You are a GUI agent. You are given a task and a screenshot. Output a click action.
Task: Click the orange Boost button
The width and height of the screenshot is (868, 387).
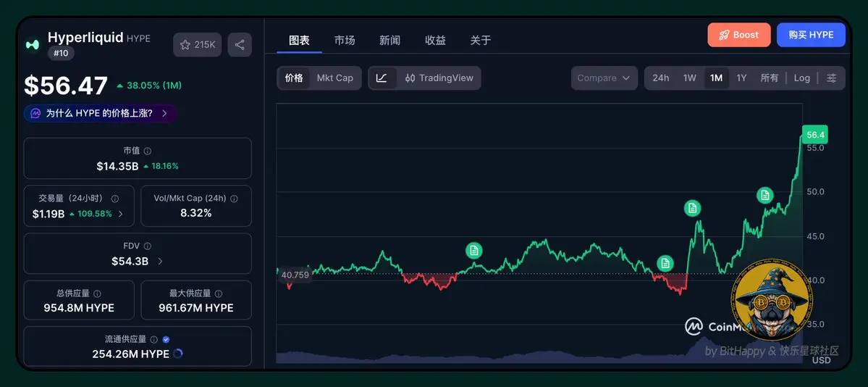coord(739,35)
